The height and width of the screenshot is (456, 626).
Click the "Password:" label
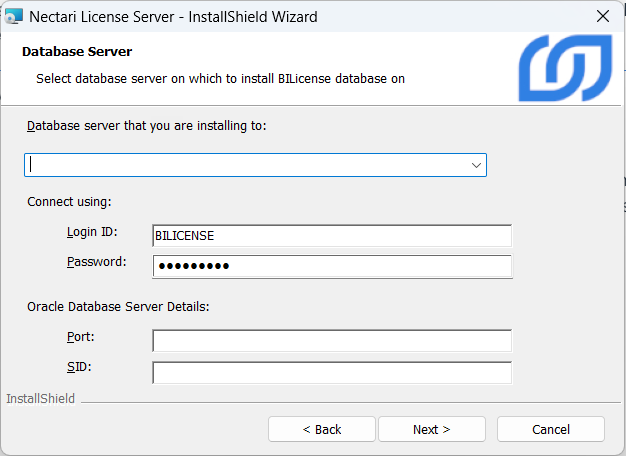(96, 262)
